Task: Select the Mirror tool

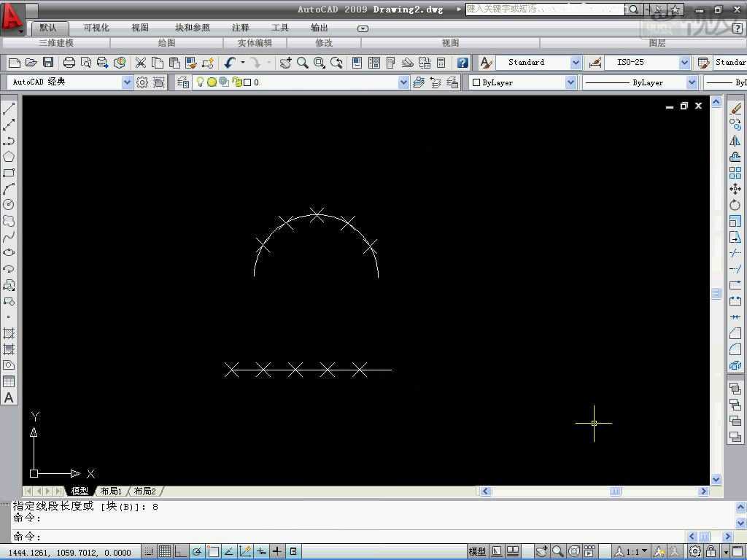Action: click(x=735, y=141)
